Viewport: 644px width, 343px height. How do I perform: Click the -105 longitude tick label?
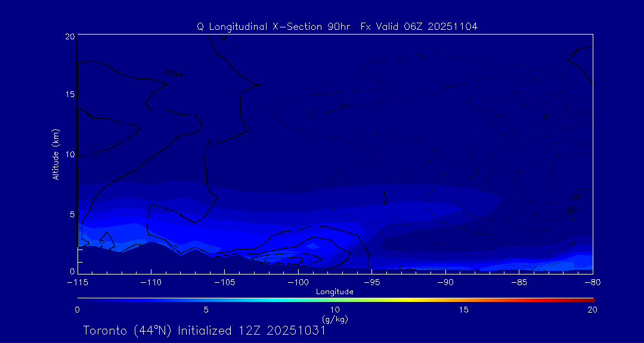(224, 283)
